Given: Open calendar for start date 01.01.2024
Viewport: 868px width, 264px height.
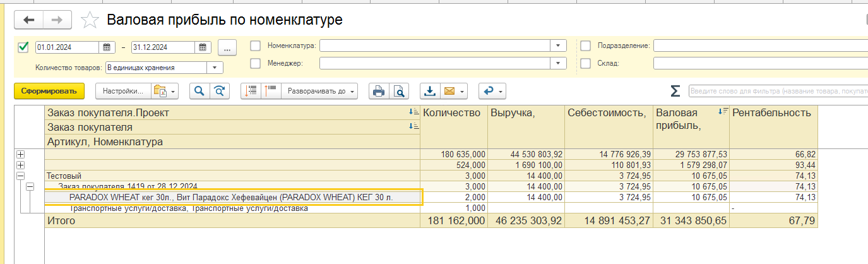Looking at the screenshot, I should click(107, 47).
